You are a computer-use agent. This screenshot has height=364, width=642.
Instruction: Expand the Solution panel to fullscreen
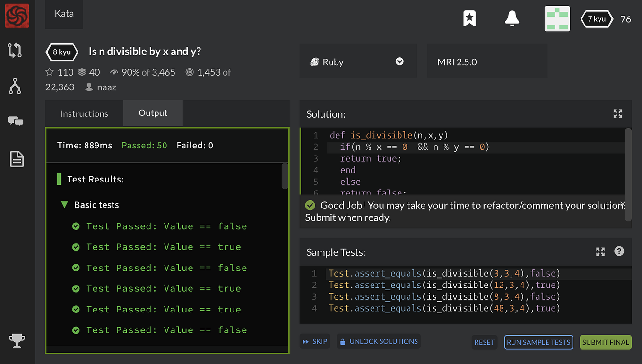tap(618, 113)
